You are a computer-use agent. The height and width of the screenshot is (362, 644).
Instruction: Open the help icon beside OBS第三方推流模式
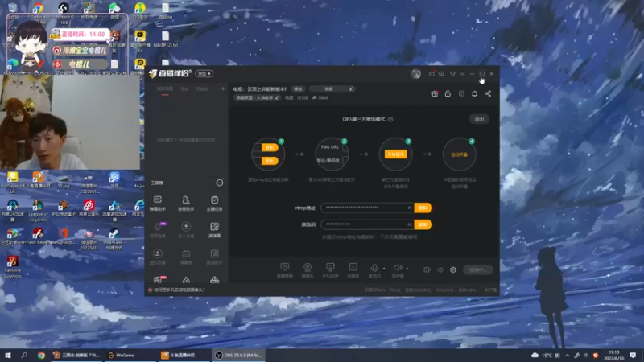[x=390, y=119]
